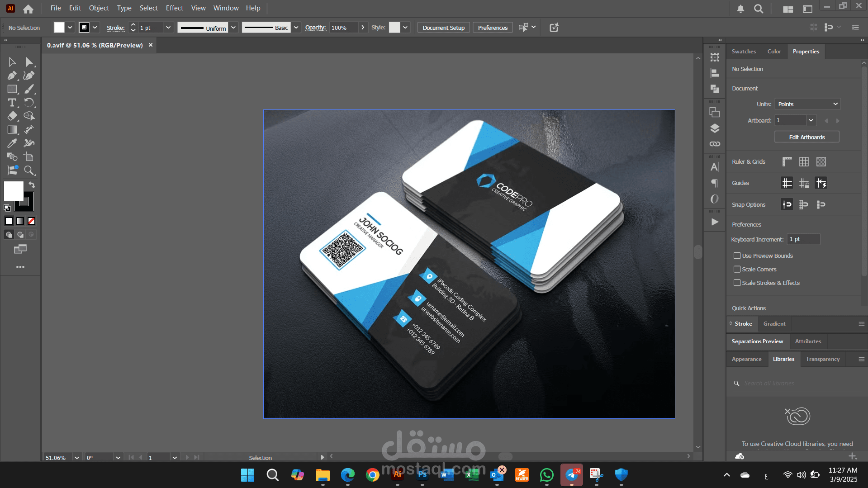Viewport: 868px width, 488px height.
Task: Click the Document Setup button
Action: (444, 28)
